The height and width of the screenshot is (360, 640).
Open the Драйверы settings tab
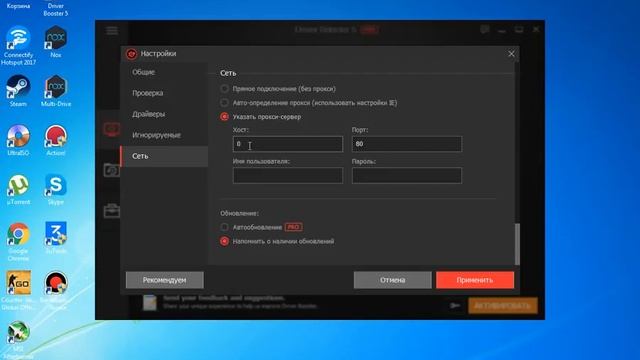click(x=164, y=114)
